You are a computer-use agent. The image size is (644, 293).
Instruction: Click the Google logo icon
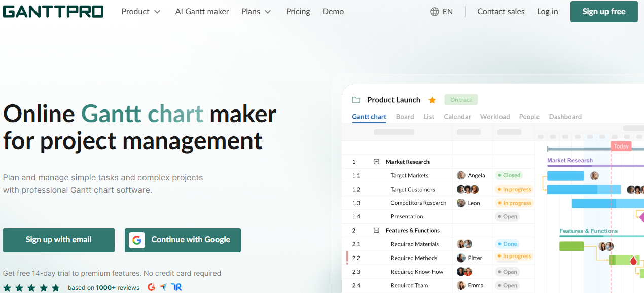(x=137, y=240)
